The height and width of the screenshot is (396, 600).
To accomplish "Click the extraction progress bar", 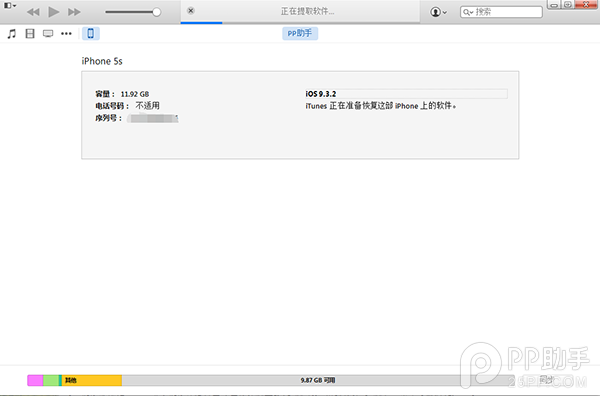I will pos(300,23).
